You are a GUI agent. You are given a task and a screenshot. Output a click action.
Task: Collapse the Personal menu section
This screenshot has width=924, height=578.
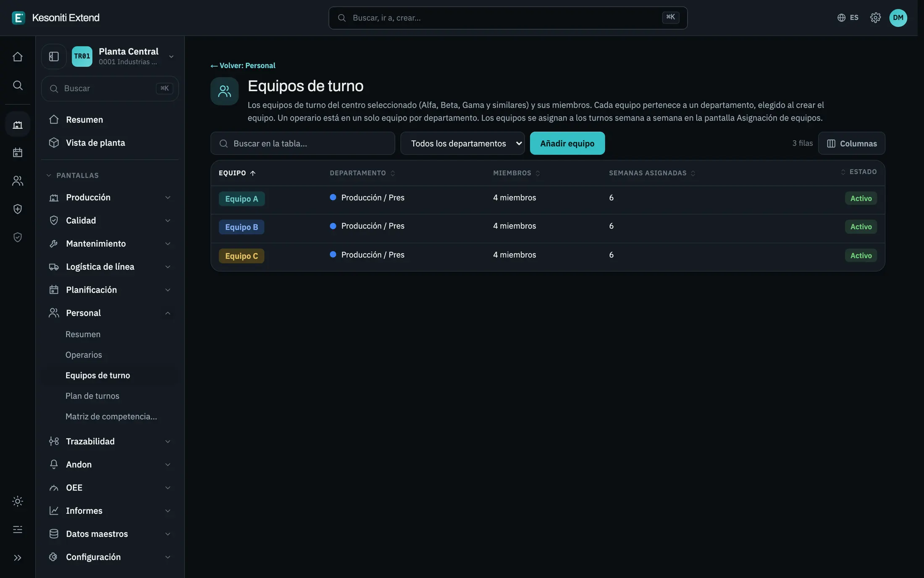110,313
